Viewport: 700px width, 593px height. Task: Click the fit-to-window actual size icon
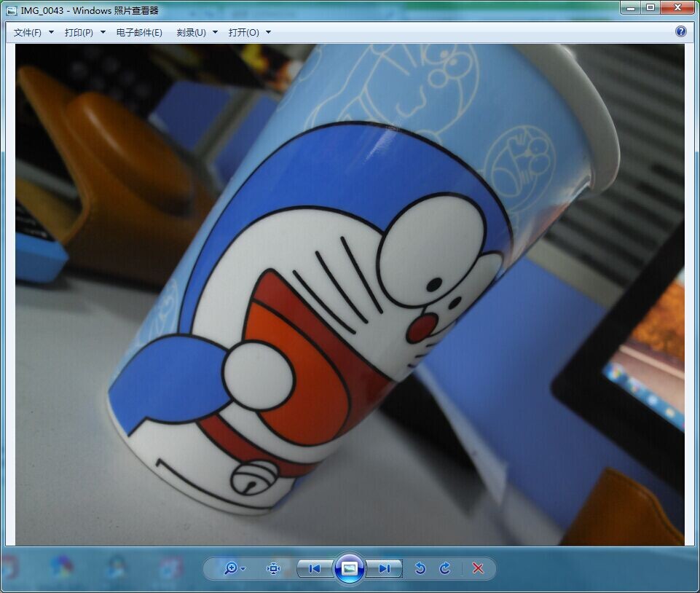click(273, 568)
